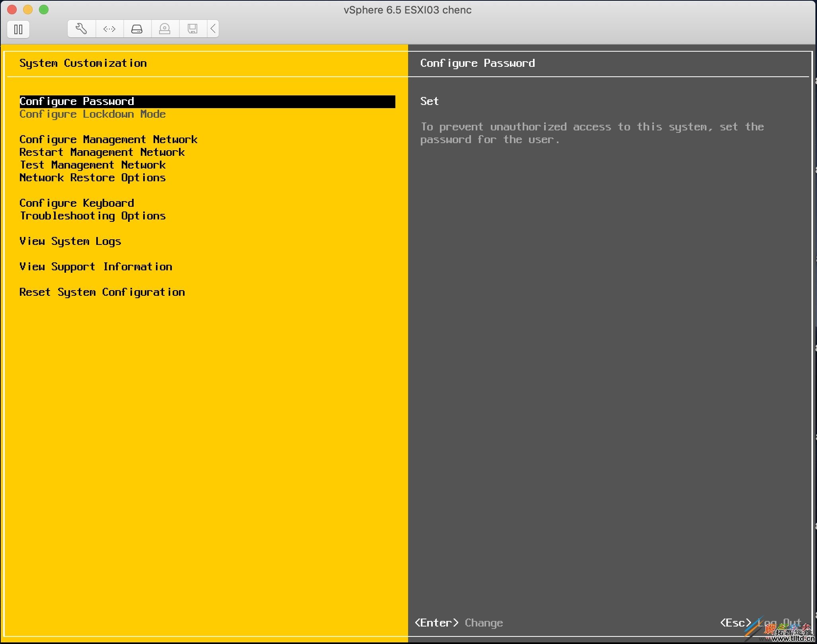Image resolution: width=817 pixels, height=644 pixels.
Task: Select Reset System Configuration
Action: pyautogui.click(x=102, y=292)
